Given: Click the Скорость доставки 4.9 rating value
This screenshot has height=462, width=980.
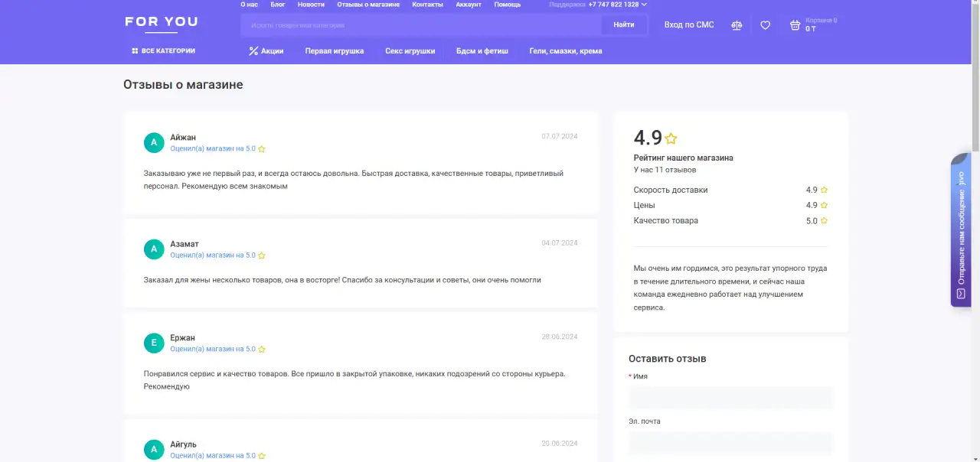Looking at the screenshot, I should 811,190.
